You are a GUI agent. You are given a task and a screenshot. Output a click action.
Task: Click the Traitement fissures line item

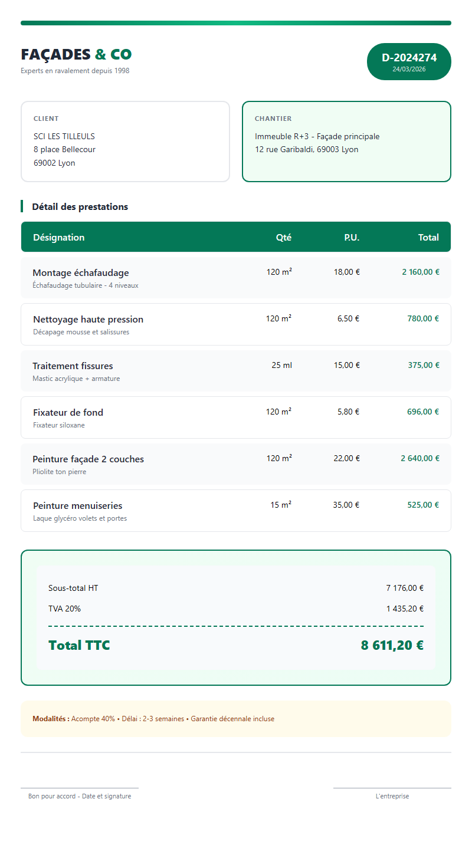(73, 366)
